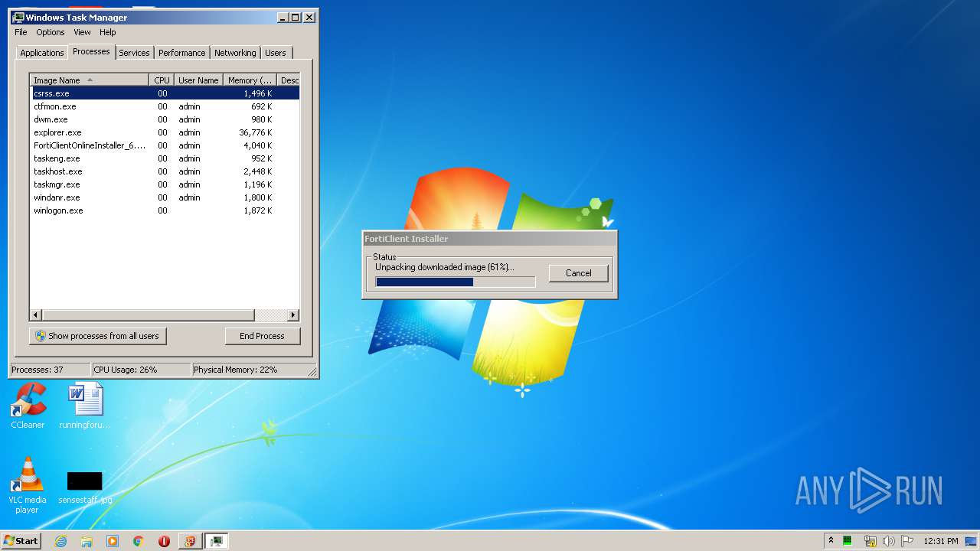Switch to FortiClient Installer taskbar button

190,541
